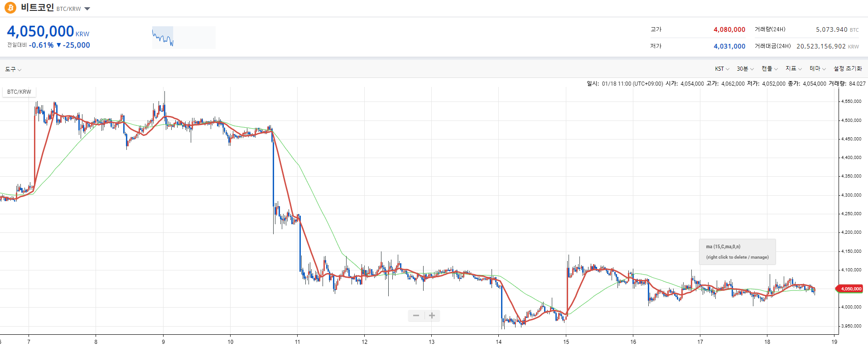Click the orange Bitcoin logo icon
The image size is (868, 347).
tap(10, 8)
